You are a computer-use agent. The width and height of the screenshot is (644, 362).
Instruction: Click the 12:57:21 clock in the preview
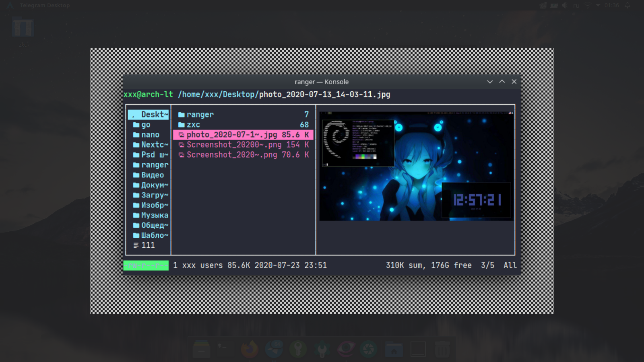coord(477,200)
